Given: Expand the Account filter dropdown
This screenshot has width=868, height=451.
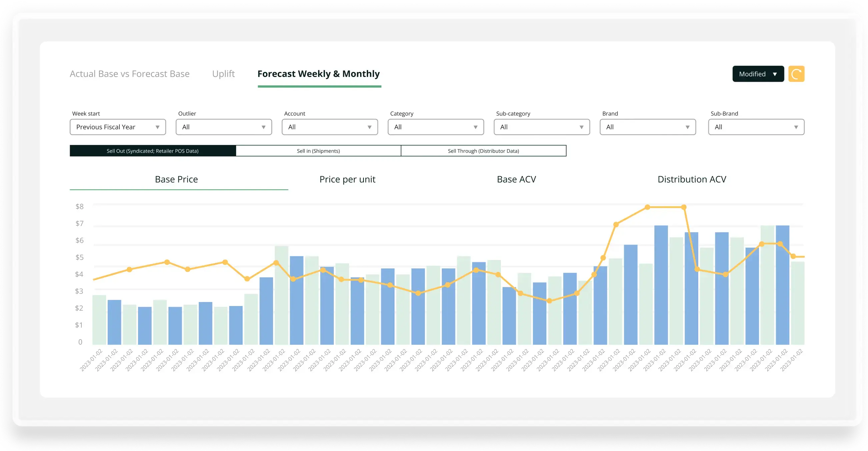Looking at the screenshot, I should coord(329,127).
